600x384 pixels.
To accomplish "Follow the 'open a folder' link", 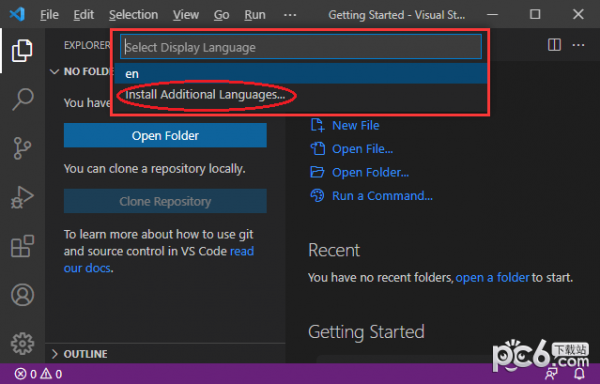I will tap(492, 277).
